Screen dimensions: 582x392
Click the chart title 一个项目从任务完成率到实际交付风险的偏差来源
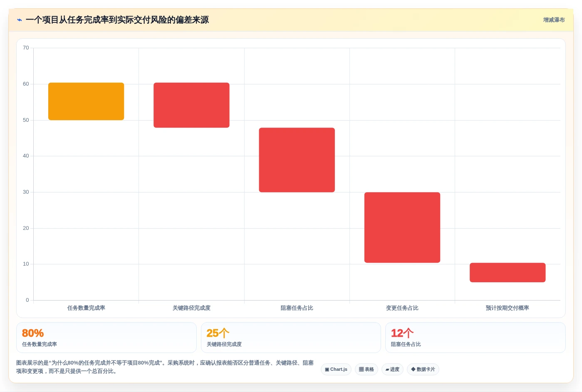(x=117, y=20)
